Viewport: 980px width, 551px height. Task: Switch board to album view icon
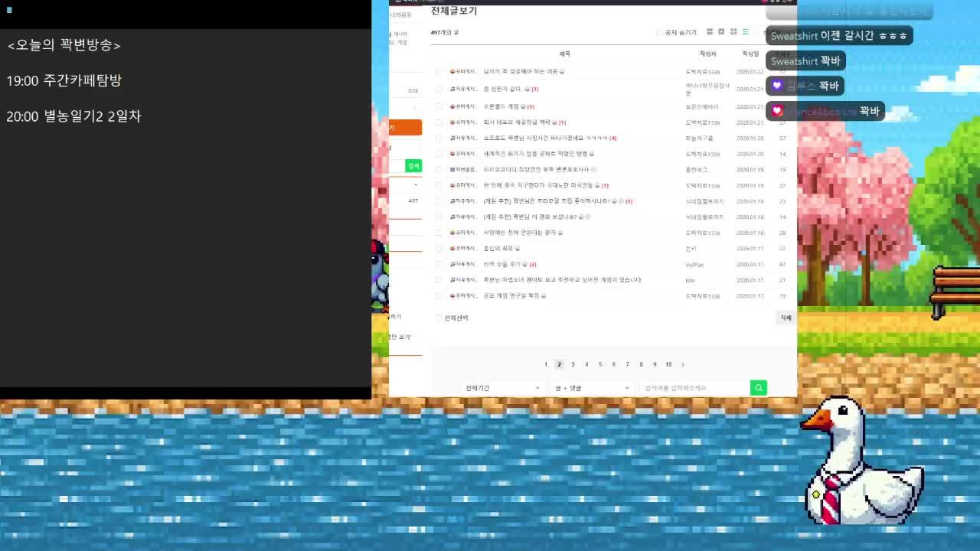[721, 32]
